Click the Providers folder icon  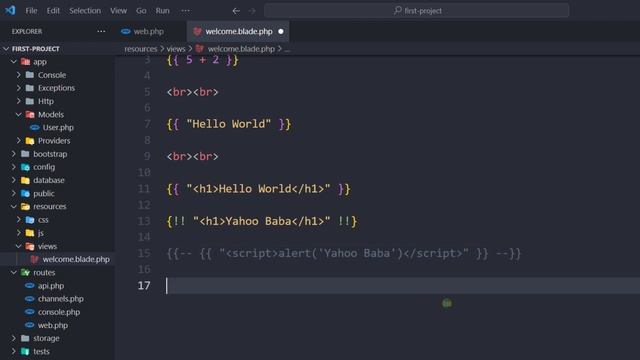(x=30, y=141)
